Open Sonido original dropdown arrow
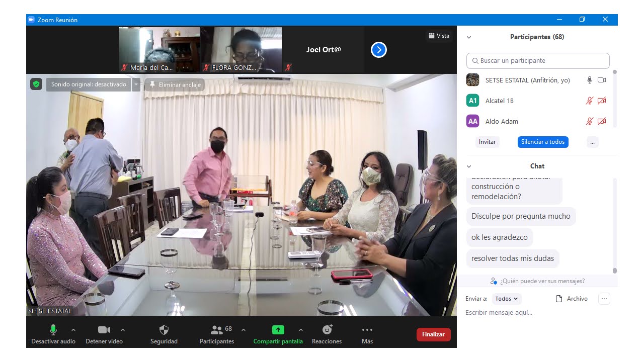The height and width of the screenshot is (362, 644). pyautogui.click(x=136, y=84)
